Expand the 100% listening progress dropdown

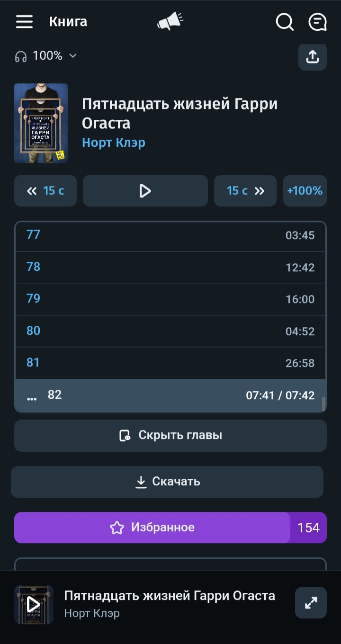46,56
